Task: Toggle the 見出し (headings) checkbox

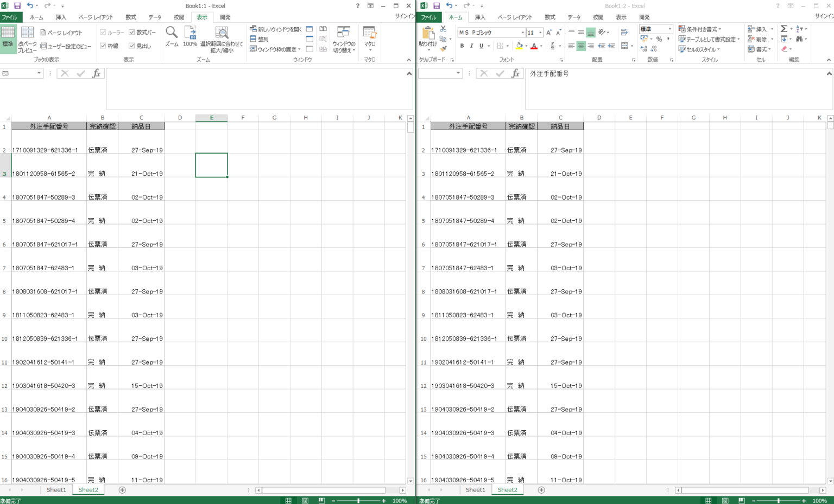Action: pos(132,46)
